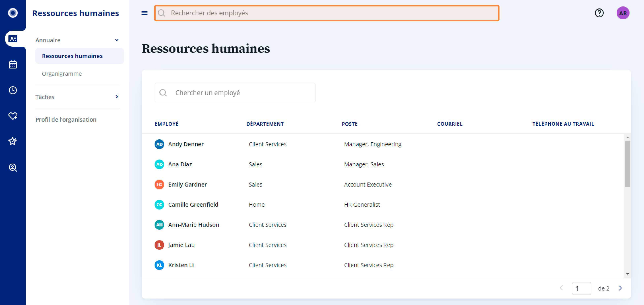This screenshot has height=305, width=644.
Task: Click the employee table scrollbar thumb
Action: pyautogui.click(x=627, y=164)
